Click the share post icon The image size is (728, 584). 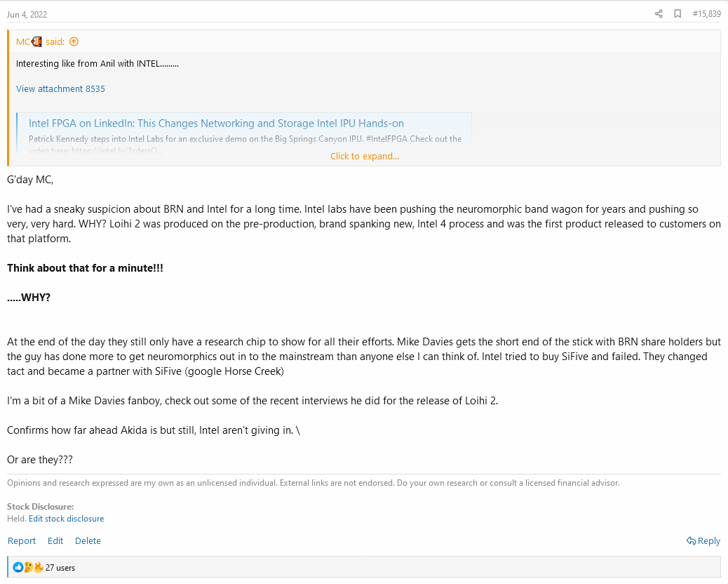(x=659, y=14)
